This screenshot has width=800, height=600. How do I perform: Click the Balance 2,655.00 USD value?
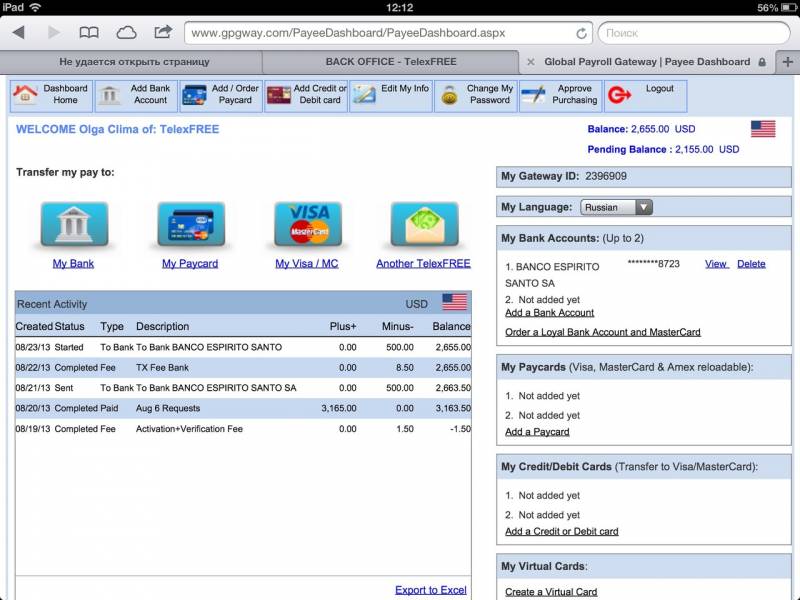[663, 129]
